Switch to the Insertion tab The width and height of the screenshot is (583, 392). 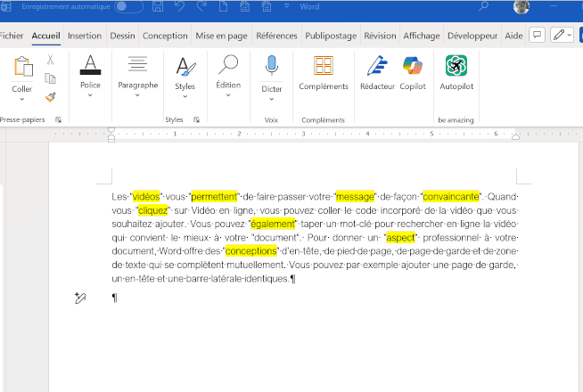[x=85, y=37]
